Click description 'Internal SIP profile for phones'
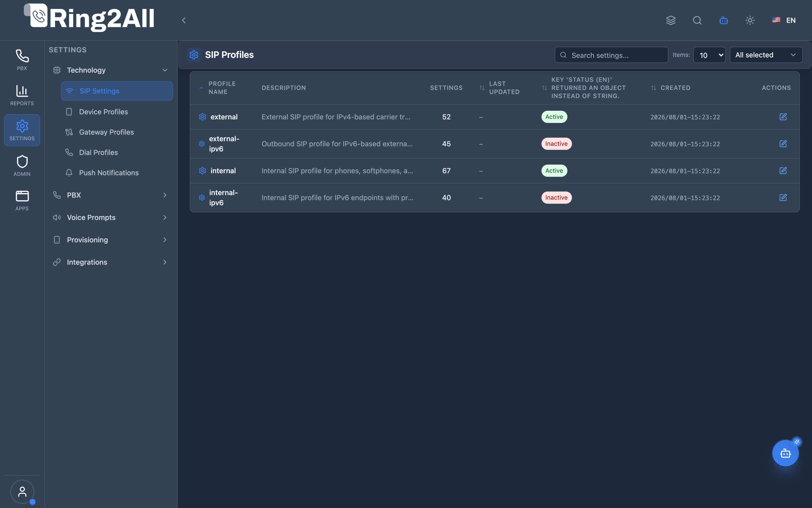The image size is (812, 508). click(x=337, y=171)
